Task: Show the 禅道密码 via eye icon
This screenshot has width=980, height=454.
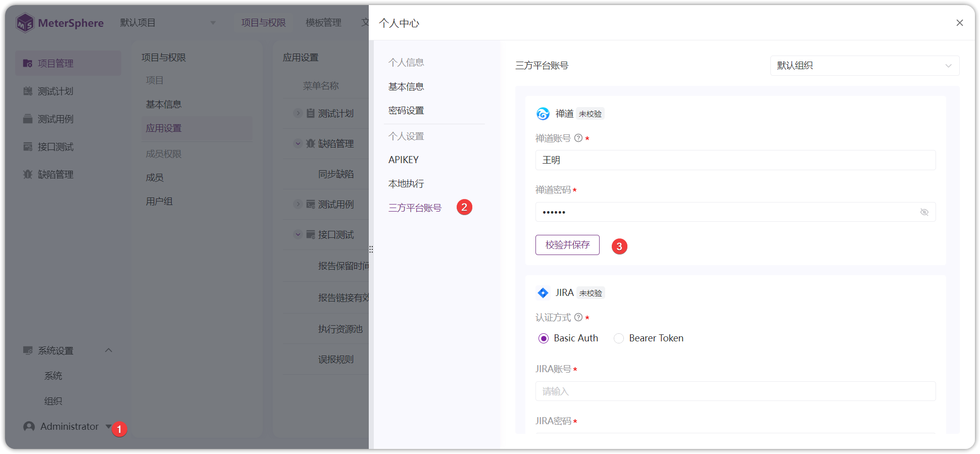Action: pyautogui.click(x=924, y=212)
